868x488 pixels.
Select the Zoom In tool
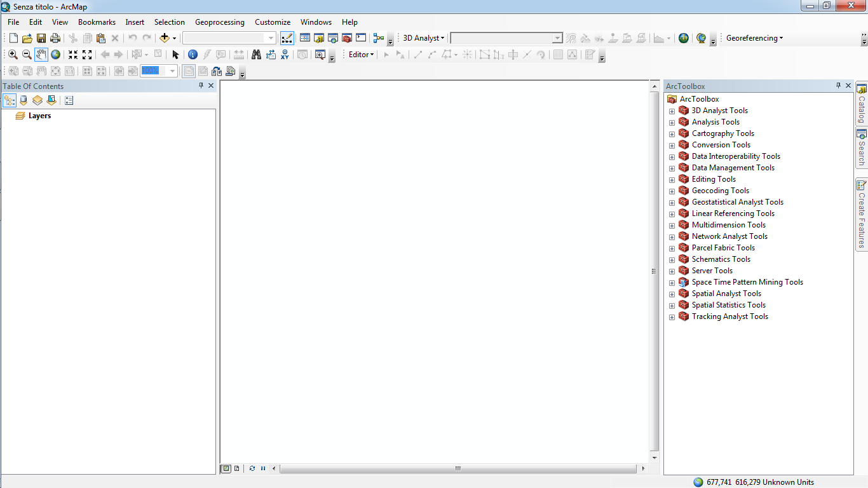click(x=13, y=55)
